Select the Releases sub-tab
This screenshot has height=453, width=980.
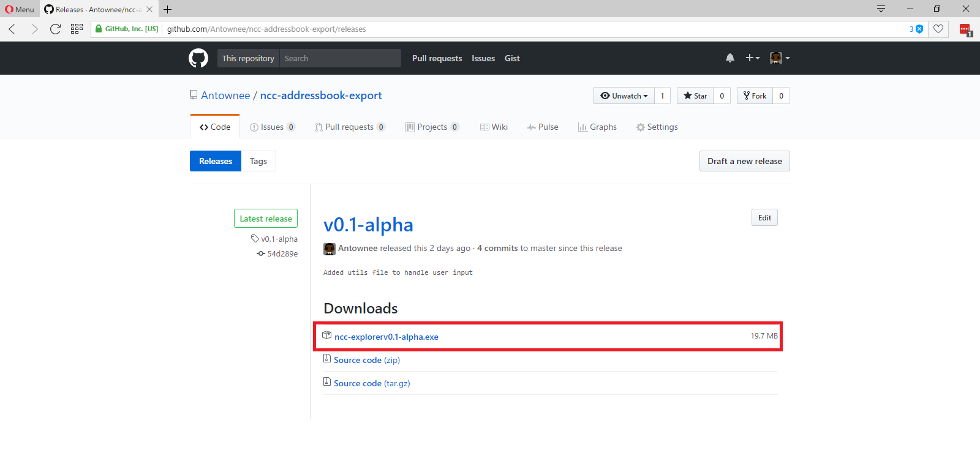click(x=216, y=161)
